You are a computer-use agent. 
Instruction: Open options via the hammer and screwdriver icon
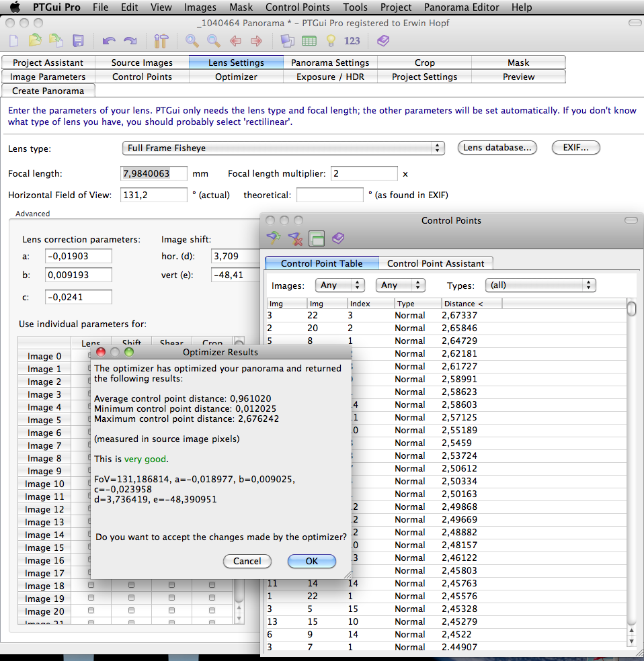click(x=161, y=41)
